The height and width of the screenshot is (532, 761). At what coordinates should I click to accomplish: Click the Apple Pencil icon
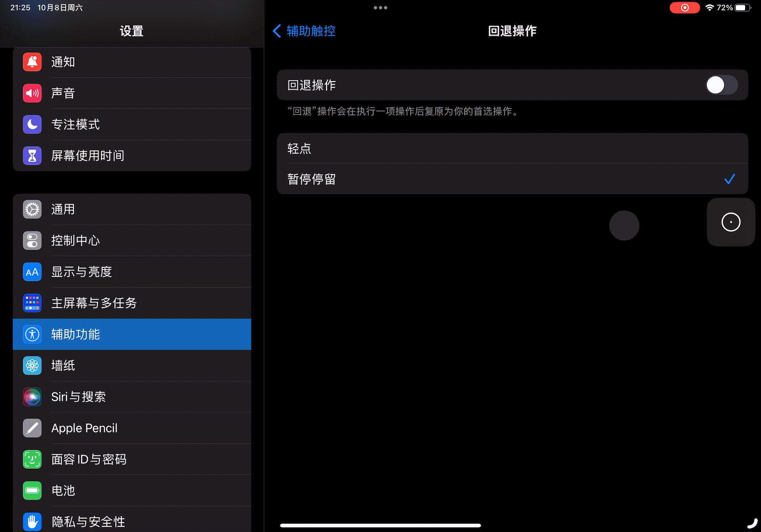31,428
